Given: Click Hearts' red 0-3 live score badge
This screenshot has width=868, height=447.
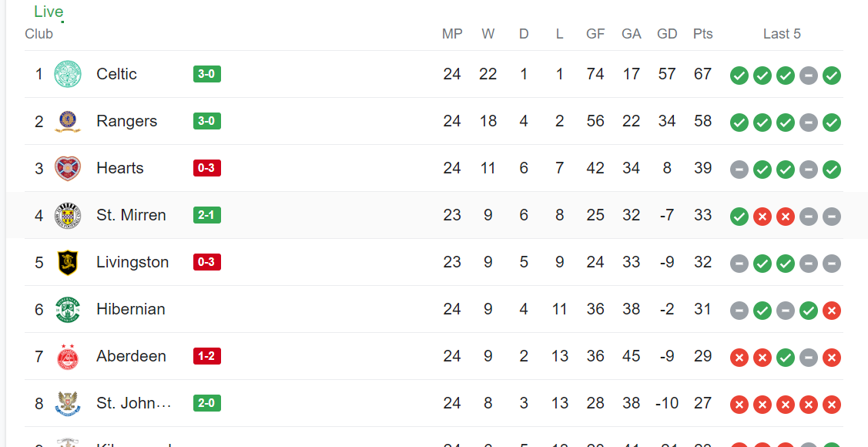Looking at the screenshot, I should (x=207, y=168).
